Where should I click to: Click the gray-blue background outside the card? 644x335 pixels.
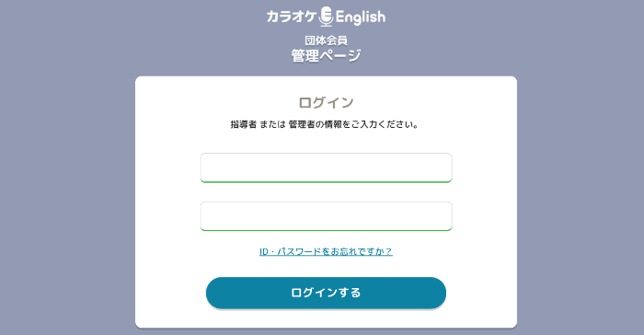click(65, 165)
